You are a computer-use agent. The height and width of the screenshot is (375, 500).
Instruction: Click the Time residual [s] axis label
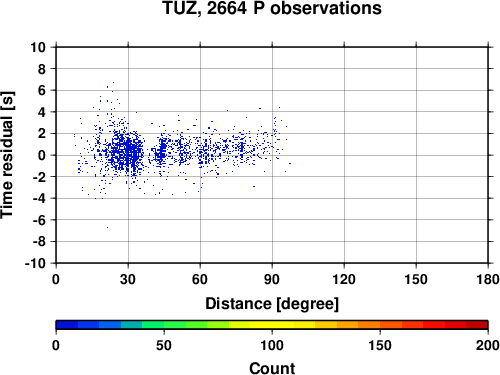[7, 155]
